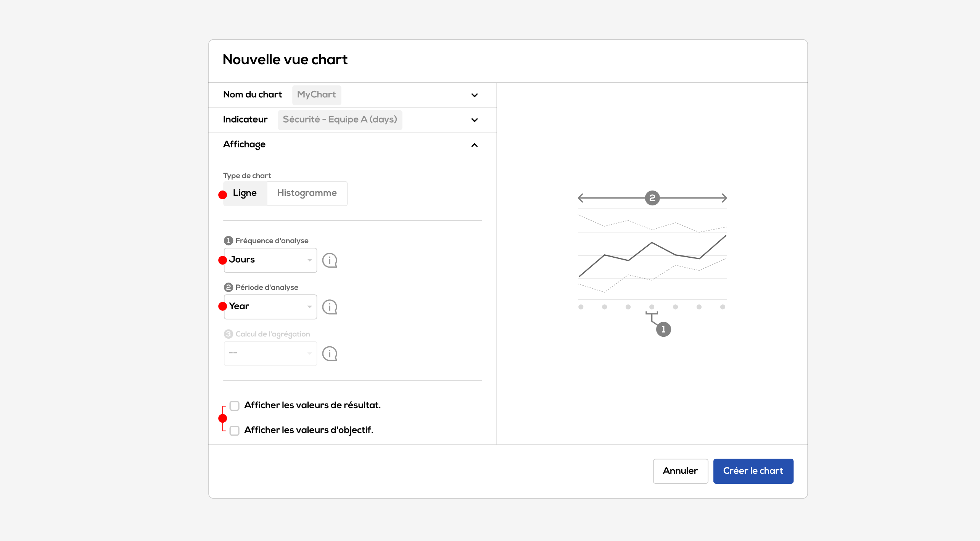Expand the Nom du chart section
The height and width of the screenshot is (541, 980).
[x=474, y=95]
